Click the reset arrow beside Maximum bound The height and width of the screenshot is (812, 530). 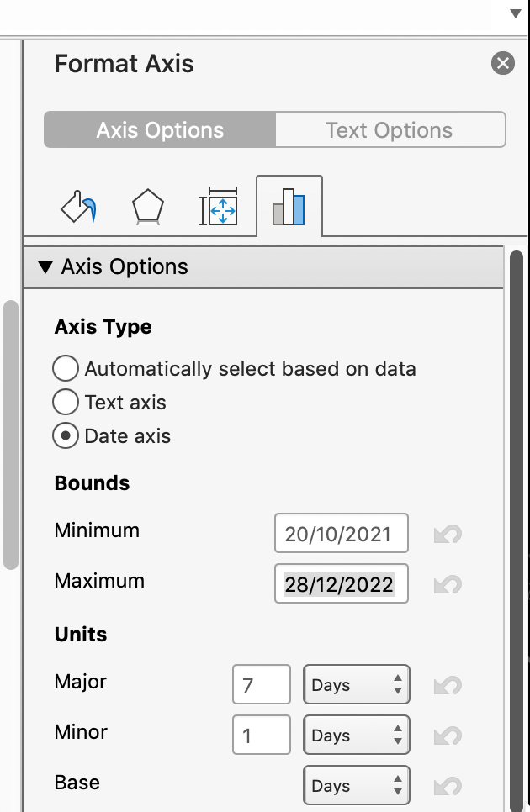(447, 583)
